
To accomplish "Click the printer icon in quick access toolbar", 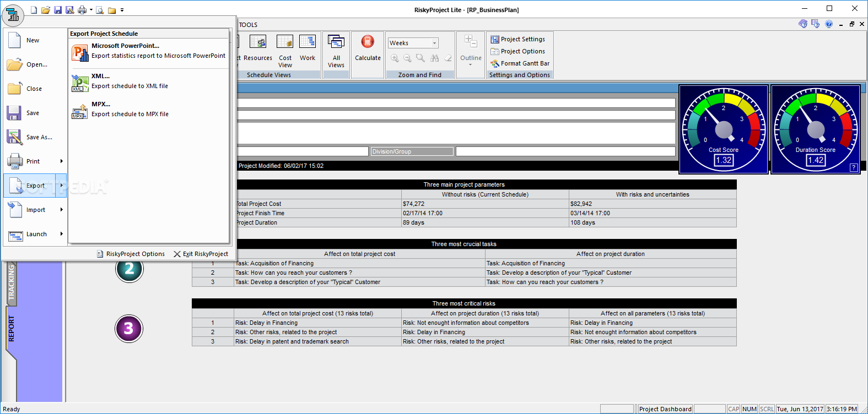I will 82,10.
